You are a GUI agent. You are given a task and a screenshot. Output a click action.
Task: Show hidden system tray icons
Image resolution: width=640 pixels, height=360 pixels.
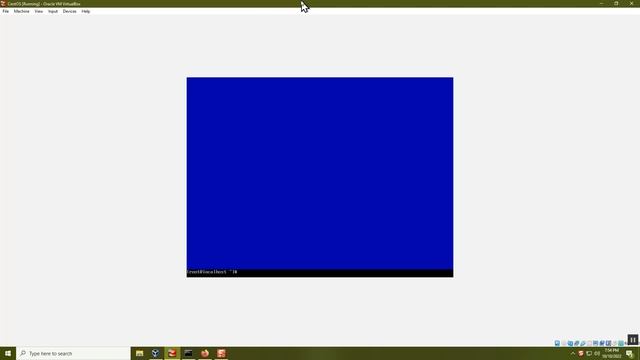click(573, 354)
